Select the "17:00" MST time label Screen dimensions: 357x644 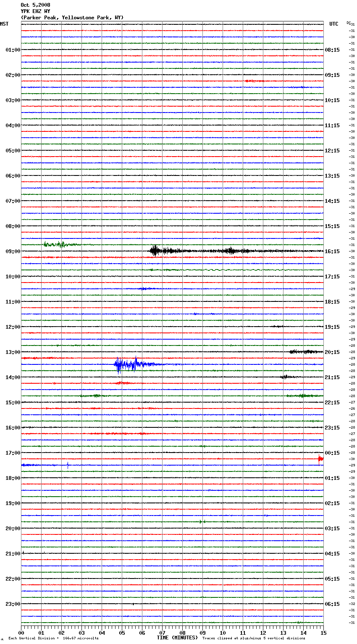coord(13,453)
